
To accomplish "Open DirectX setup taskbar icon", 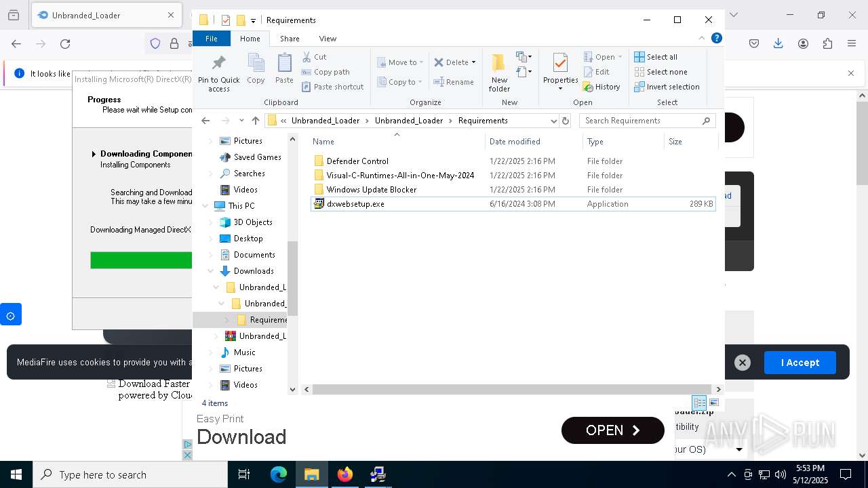I will coord(378,474).
